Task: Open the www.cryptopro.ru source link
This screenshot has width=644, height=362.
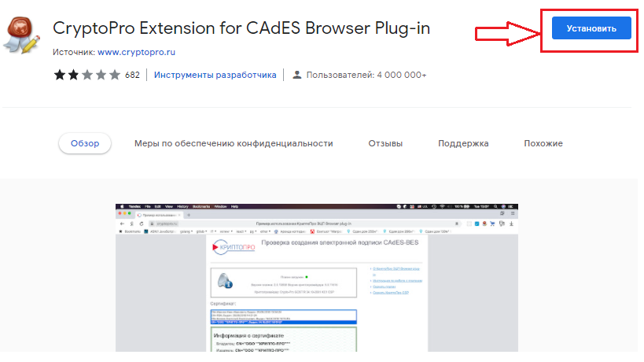Action: [x=136, y=52]
